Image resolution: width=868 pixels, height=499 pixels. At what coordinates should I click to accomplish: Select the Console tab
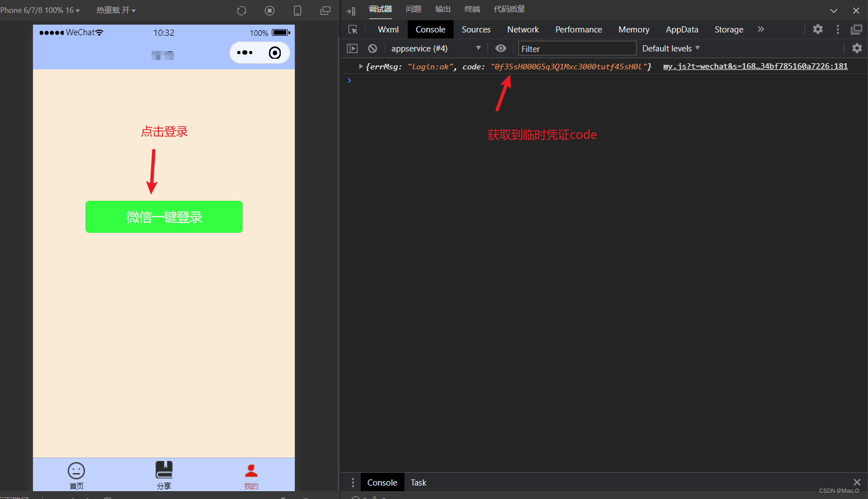tap(430, 30)
